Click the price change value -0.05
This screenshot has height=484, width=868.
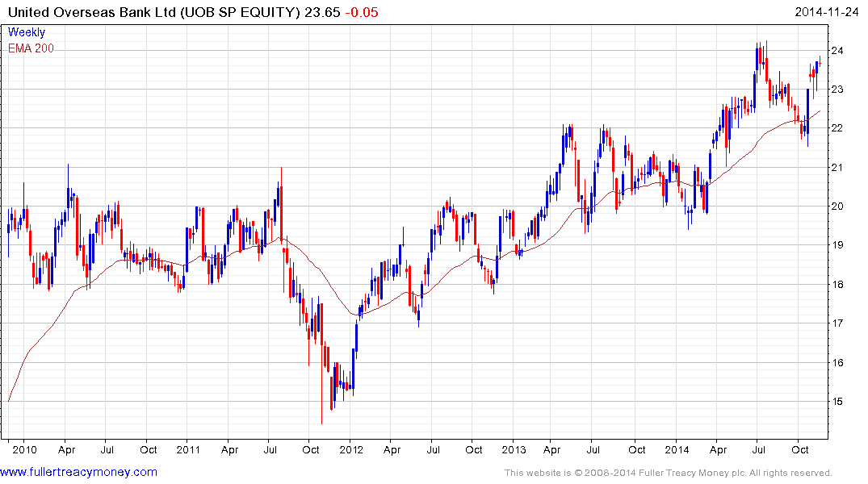tap(362, 12)
